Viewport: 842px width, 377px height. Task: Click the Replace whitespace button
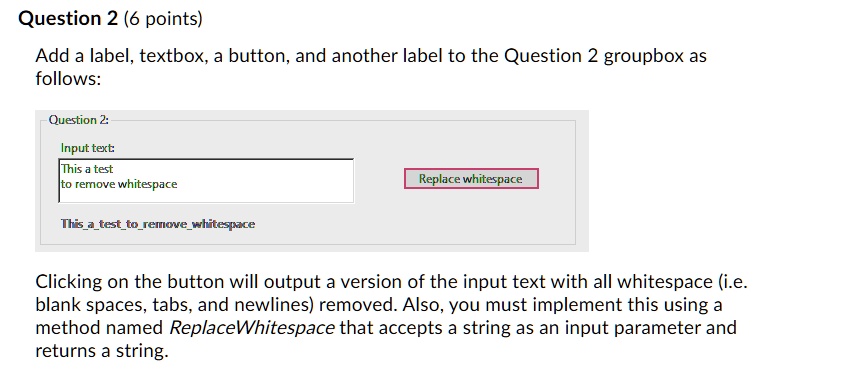coord(471,179)
